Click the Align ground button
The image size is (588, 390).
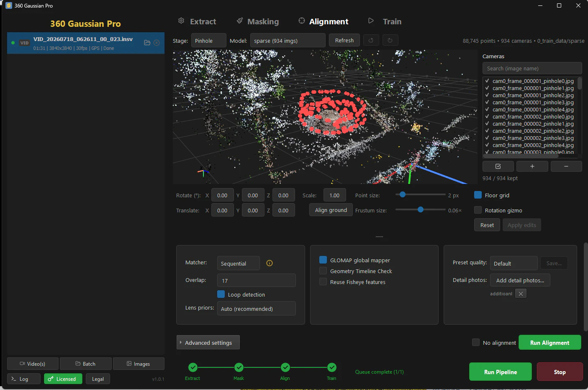tap(331, 210)
